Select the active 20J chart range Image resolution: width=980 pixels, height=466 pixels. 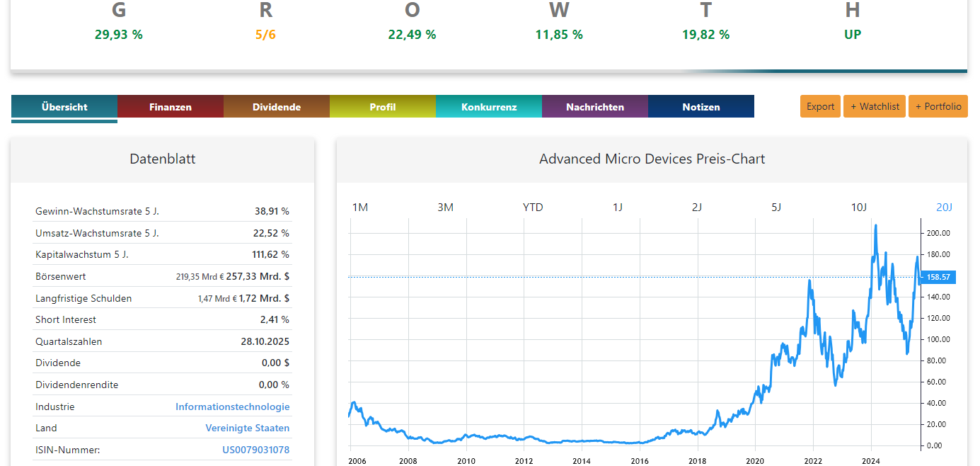pyautogui.click(x=944, y=208)
